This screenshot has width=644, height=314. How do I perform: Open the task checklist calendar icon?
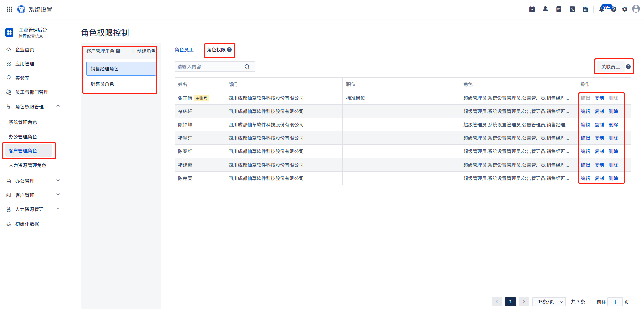(532, 9)
